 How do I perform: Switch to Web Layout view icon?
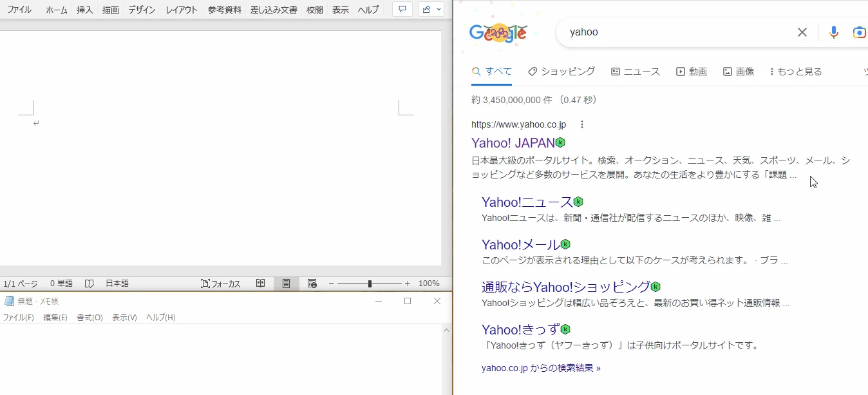(x=312, y=284)
